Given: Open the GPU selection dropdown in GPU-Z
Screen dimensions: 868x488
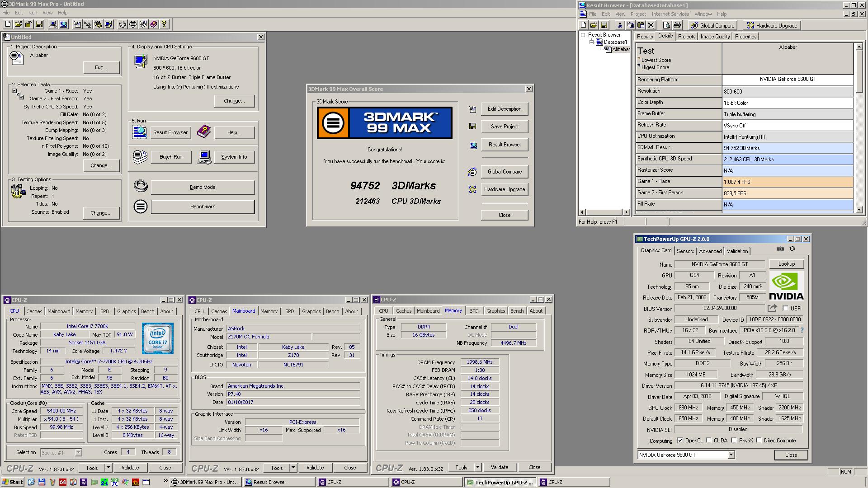Looking at the screenshot, I should pyautogui.click(x=731, y=455).
